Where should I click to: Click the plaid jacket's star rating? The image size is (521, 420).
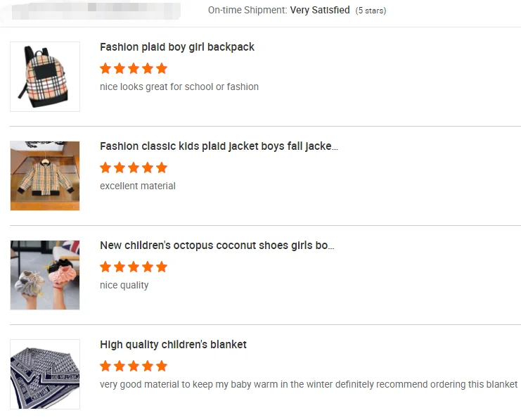tap(134, 167)
